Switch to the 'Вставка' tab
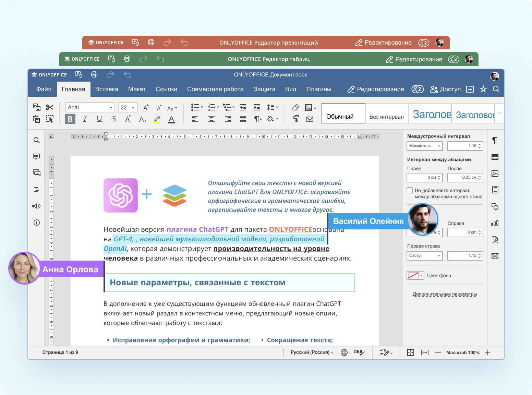 tap(107, 89)
